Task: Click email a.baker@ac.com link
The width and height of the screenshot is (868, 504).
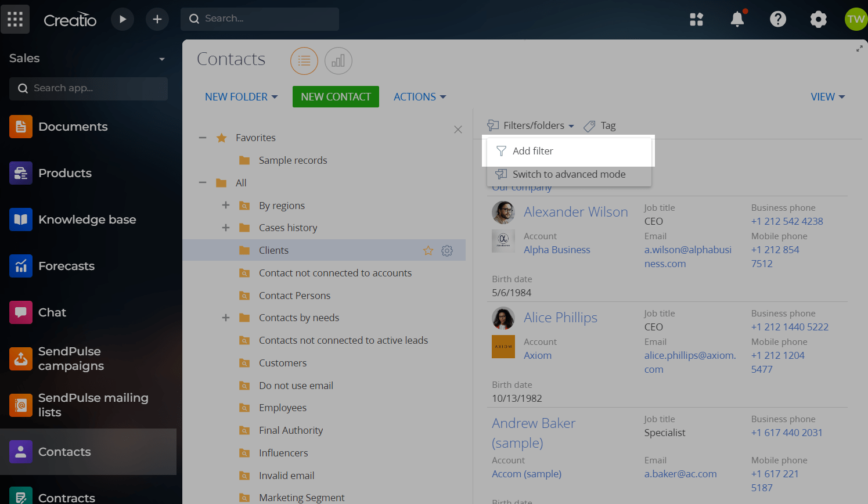Action: pos(680,474)
